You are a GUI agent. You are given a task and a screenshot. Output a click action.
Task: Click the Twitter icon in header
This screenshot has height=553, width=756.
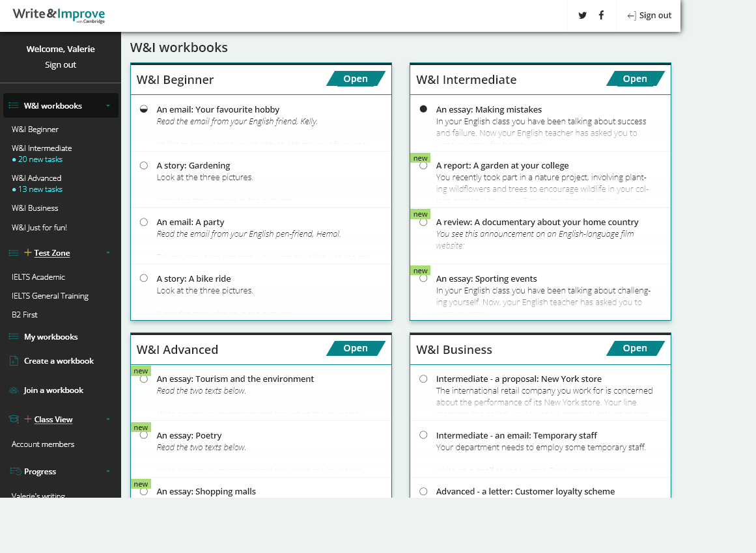pyautogui.click(x=582, y=16)
